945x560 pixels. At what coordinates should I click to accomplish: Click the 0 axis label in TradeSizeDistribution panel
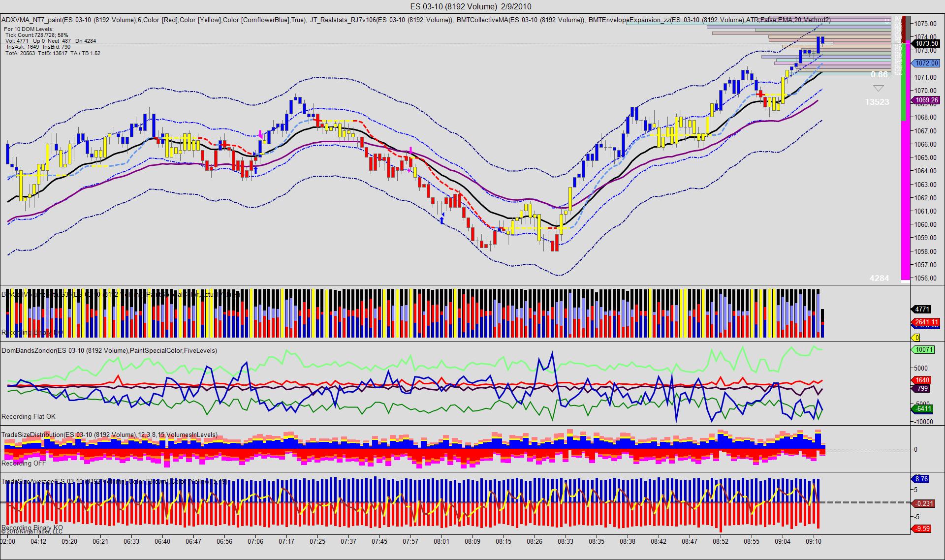point(916,449)
